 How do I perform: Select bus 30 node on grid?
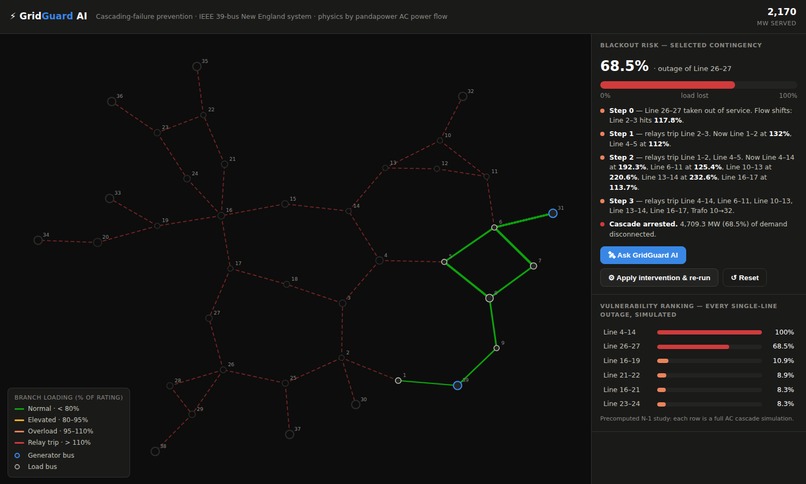tap(355, 404)
